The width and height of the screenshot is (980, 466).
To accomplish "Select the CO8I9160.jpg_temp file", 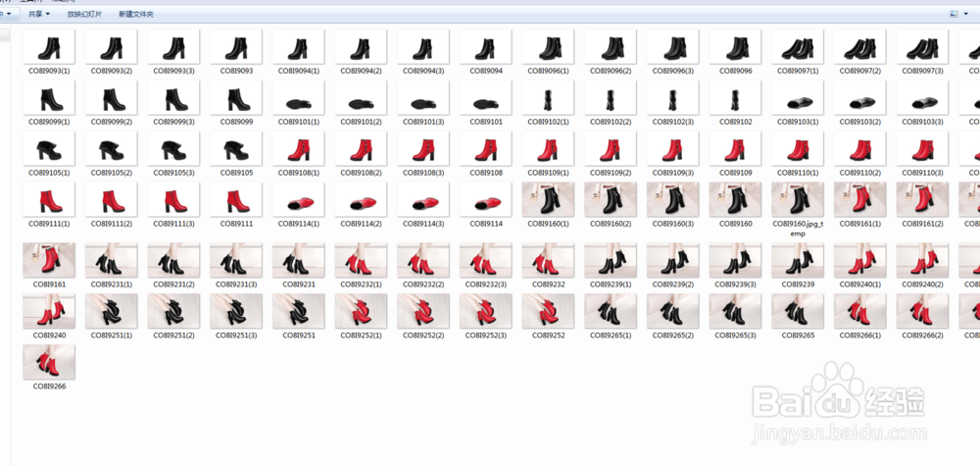I will point(798,199).
